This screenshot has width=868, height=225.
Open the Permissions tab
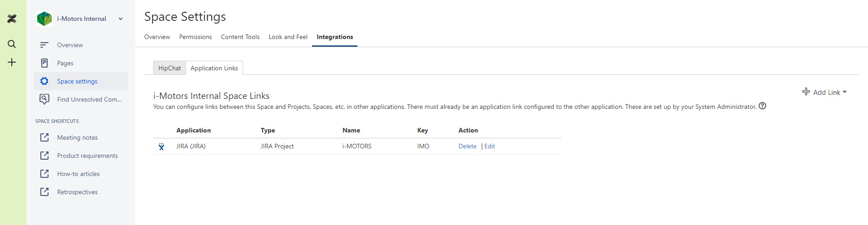point(195,37)
